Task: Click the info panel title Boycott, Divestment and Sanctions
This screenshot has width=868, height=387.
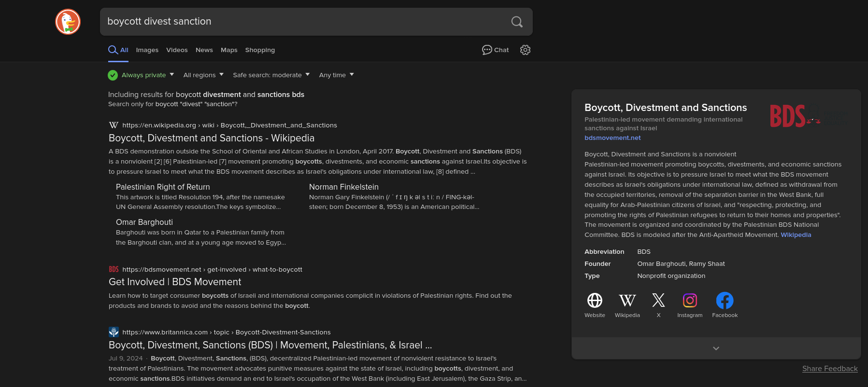Action: tap(666, 108)
